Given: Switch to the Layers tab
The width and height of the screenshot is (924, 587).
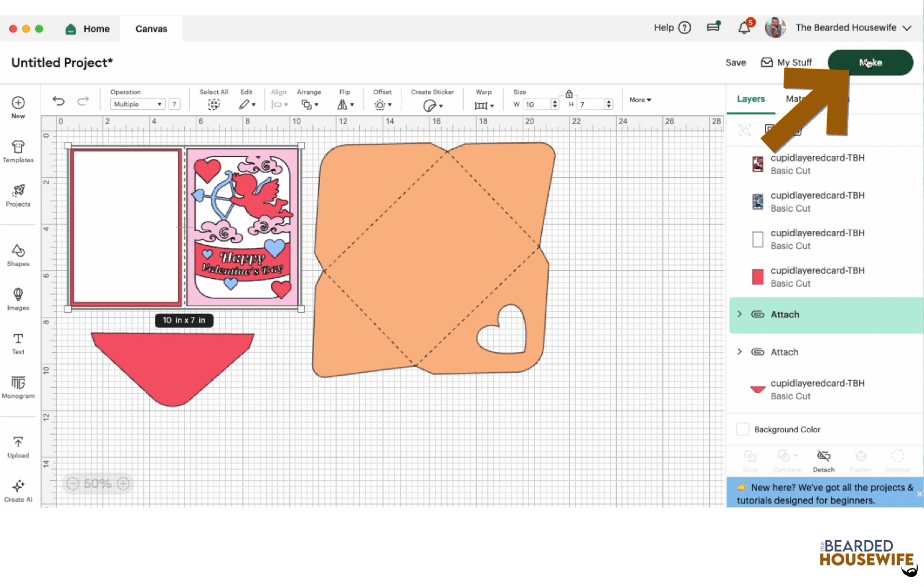Looking at the screenshot, I should click(x=751, y=99).
